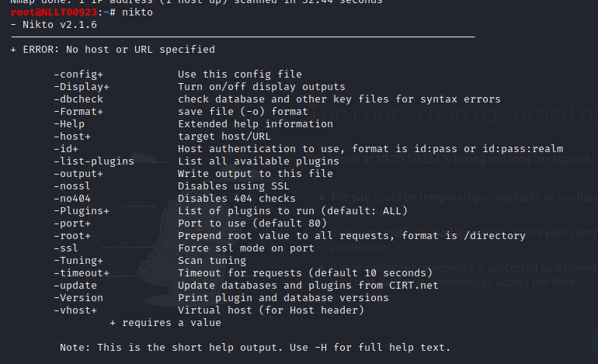Click the -output+ option text
This screenshot has height=364, width=598.
(78, 174)
